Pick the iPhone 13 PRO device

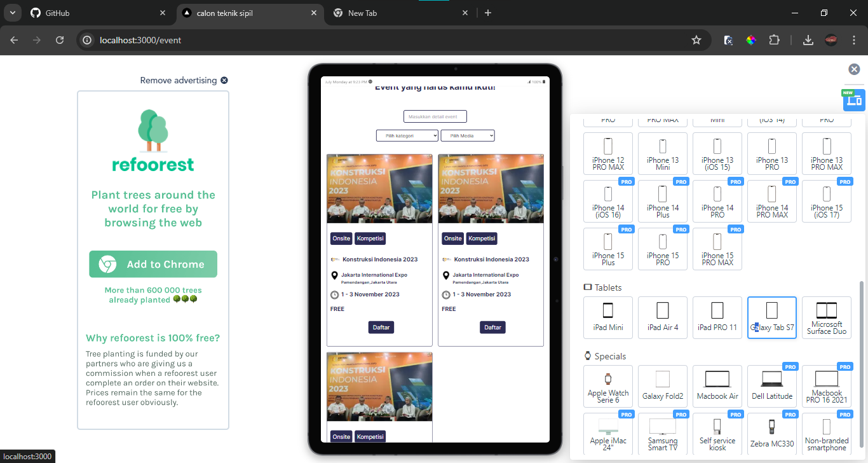click(772, 153)
